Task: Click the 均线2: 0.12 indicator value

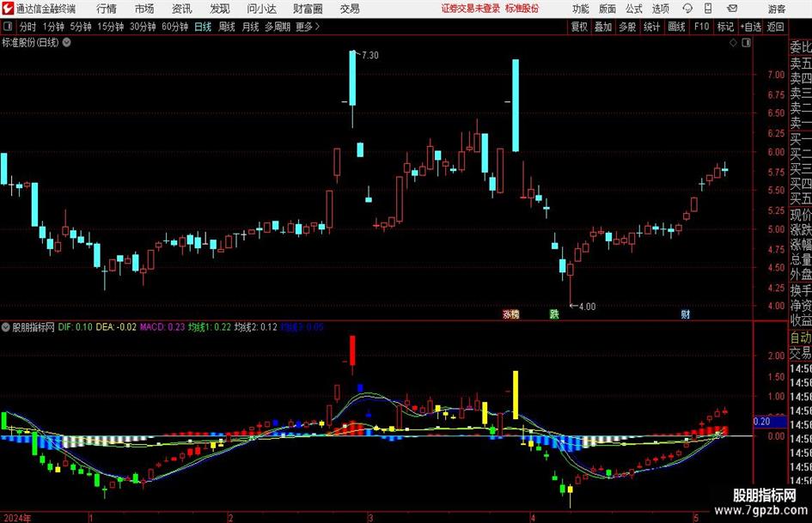Action: click(x=256, y=327)
